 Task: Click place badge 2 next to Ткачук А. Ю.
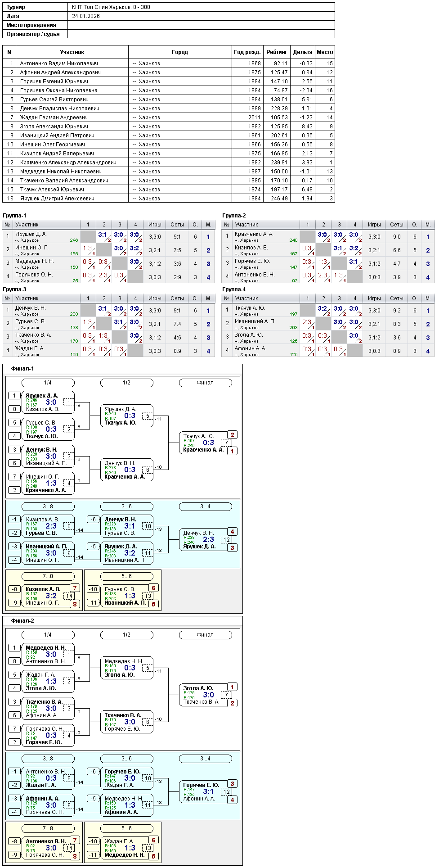[232, 435]
